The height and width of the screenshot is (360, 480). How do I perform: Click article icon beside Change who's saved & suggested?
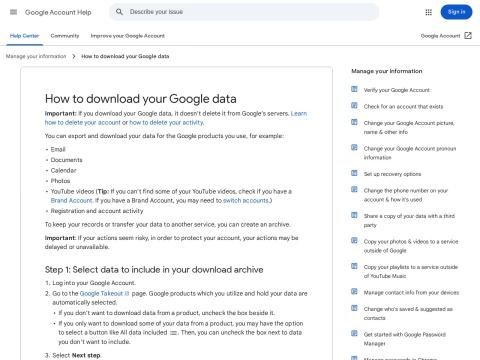pyautogui.click(x=354, y=308)
